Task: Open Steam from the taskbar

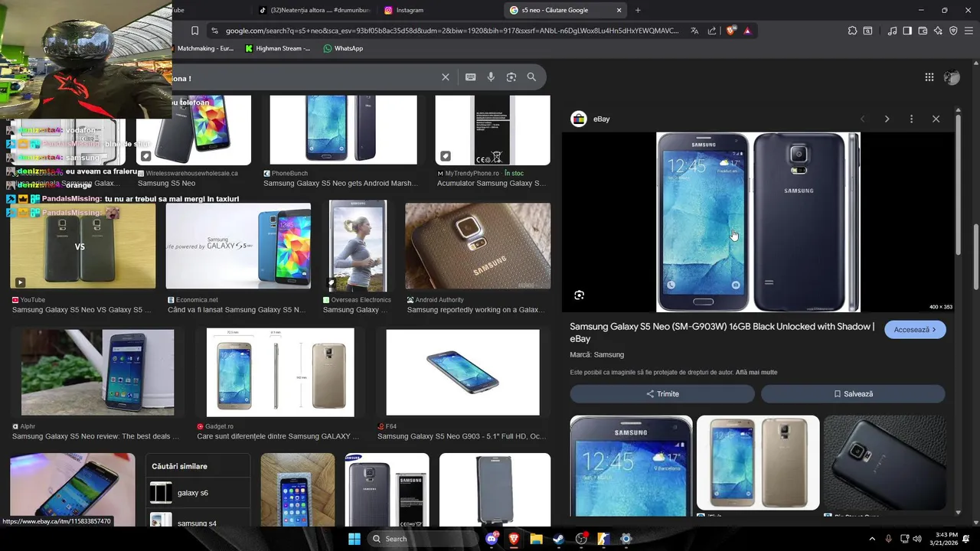Action: pos(559,539)
